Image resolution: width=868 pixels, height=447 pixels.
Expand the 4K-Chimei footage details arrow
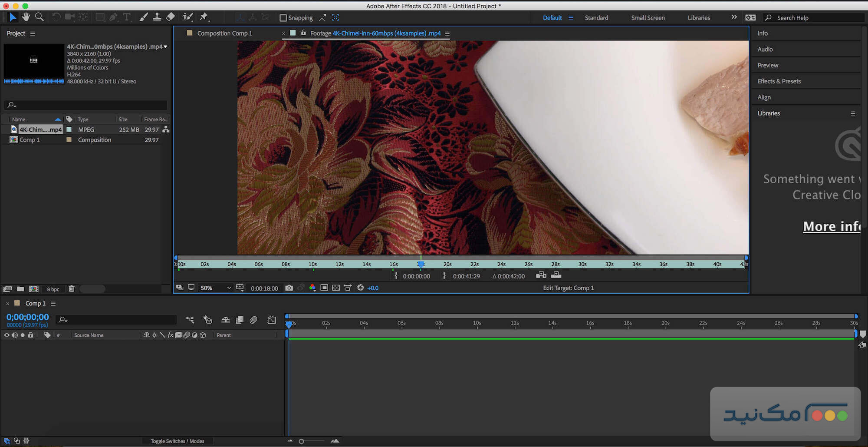[x=165, y=46]
